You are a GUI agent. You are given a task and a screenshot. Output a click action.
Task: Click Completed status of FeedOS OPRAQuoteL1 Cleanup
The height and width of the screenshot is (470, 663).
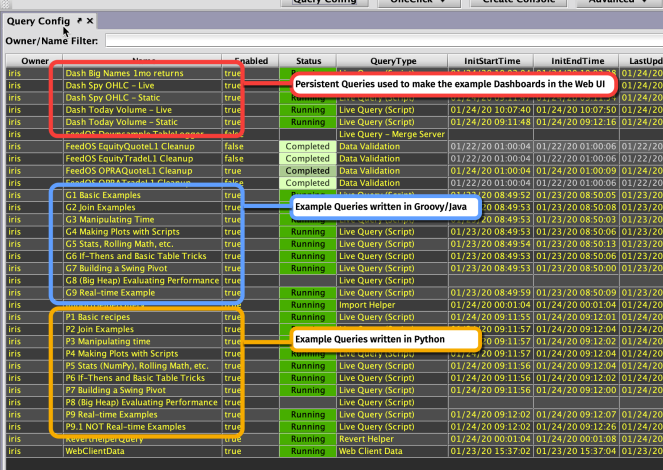tap(307, 171)
